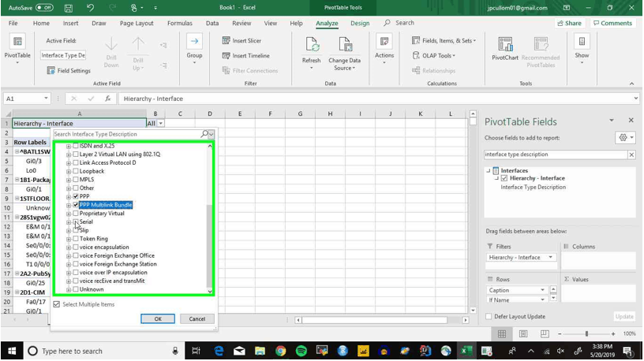Open the Comments button
This screenshot has height=361, width=644.
coord(612,23)
